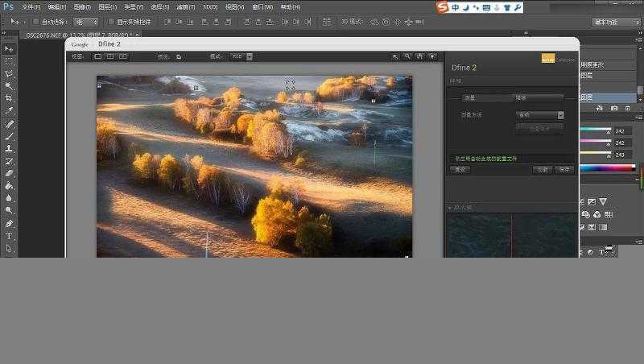Open the 图层(L) Layer menu
This screenshot has width=644, height=364.
107,7
